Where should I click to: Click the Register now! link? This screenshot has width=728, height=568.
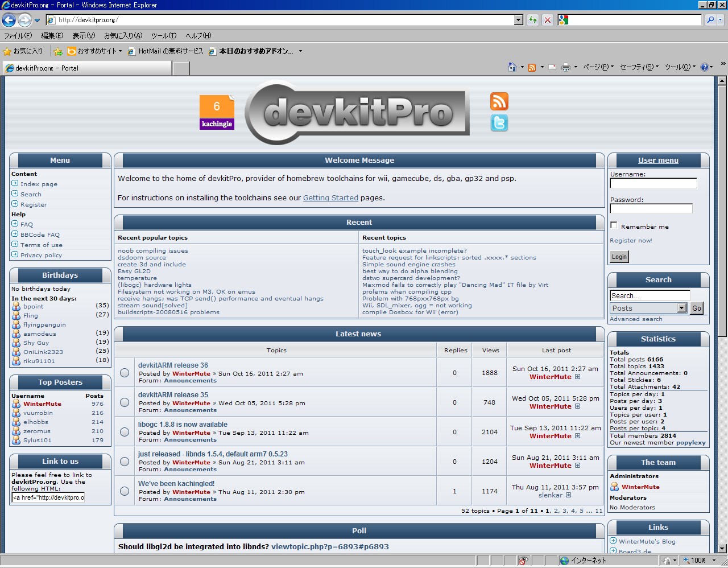pos(631,241)
